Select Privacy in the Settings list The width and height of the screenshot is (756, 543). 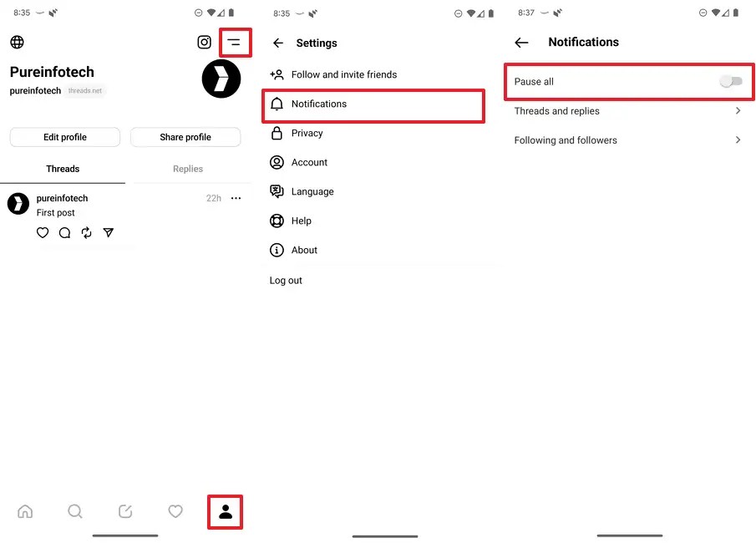373,133
